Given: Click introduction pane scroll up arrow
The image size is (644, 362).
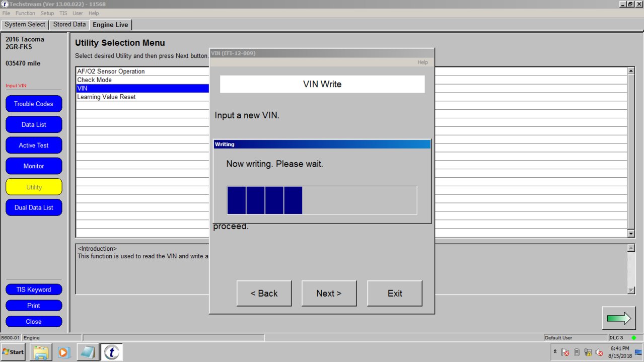Looking at the screenshot, I should (x=631, y=248).
